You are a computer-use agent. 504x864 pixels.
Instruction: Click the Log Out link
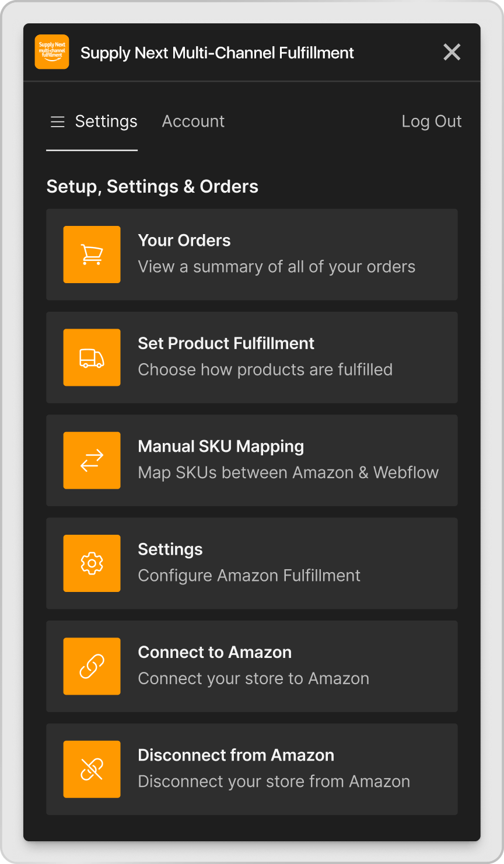[432, 121]
